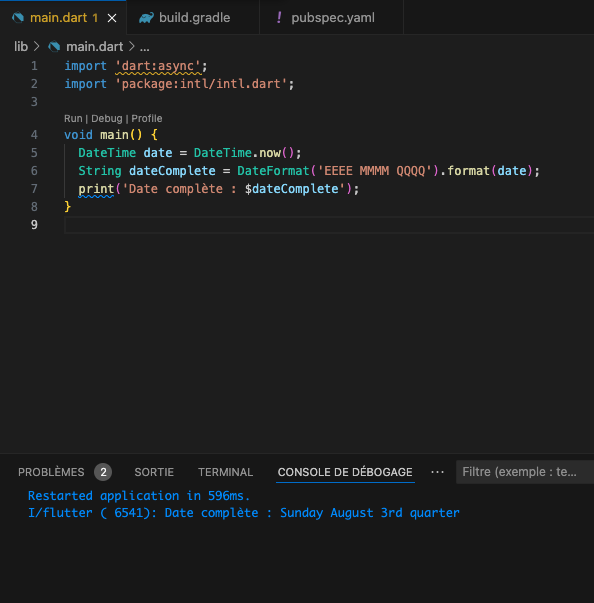Click the problems count badge showing 2
The image size is (594, 603).
(103, 472)
